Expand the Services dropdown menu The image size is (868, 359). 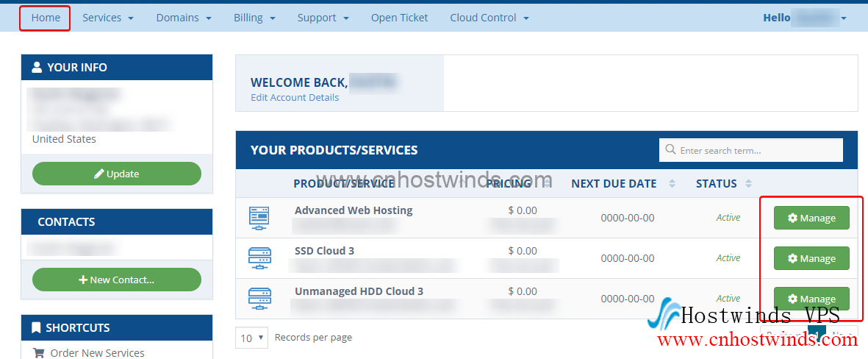pyautogui.click(x=108, y=18)
